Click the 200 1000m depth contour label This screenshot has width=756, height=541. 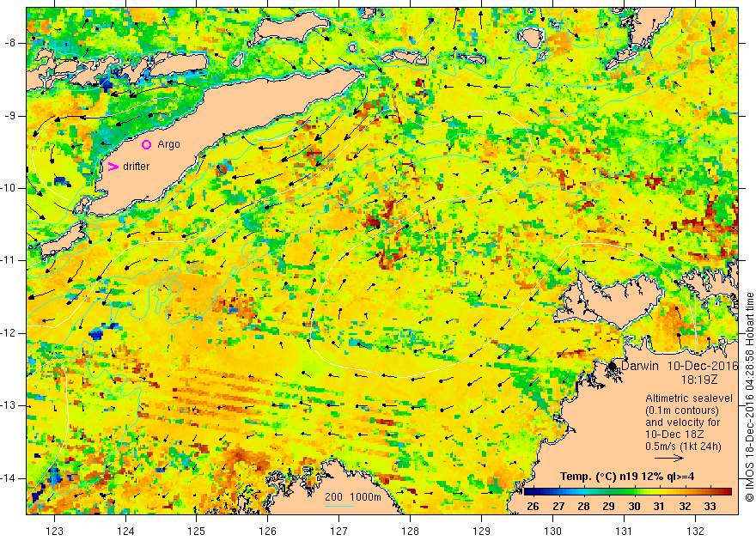pos(353,496)
